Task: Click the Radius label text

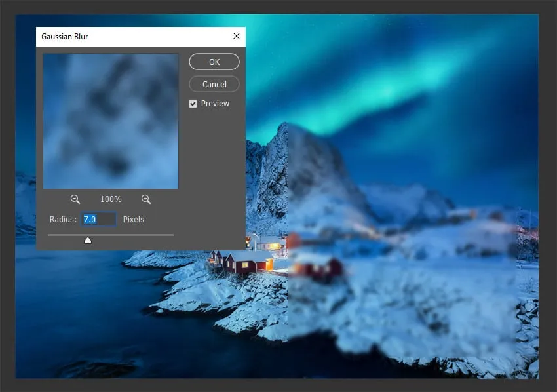Action: (x=63, y=220)
